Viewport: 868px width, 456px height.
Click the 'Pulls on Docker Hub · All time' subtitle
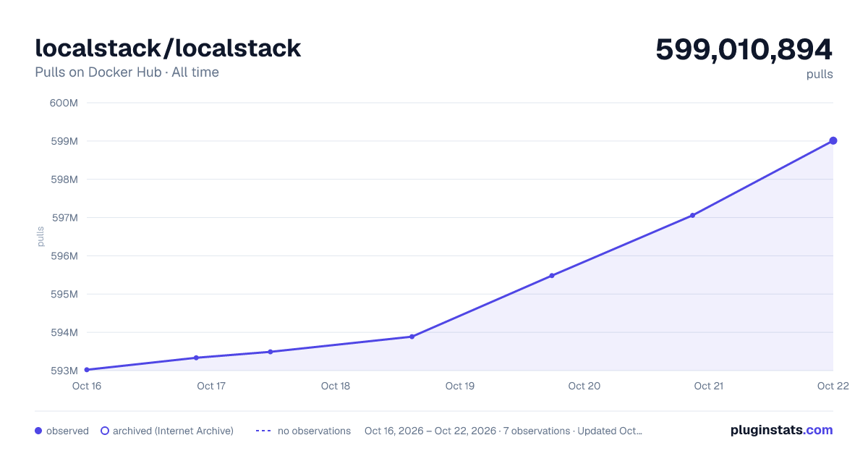pos(127,72)
